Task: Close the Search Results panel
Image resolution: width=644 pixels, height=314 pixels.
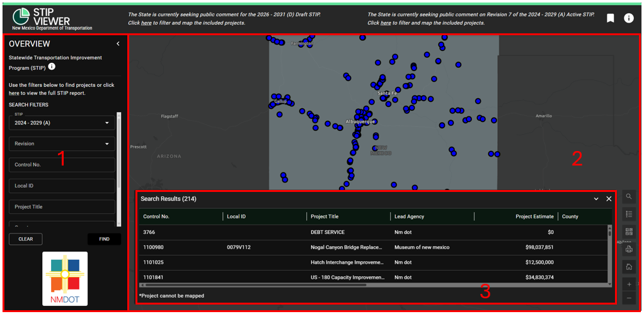Action: click(x=609, y=199)
